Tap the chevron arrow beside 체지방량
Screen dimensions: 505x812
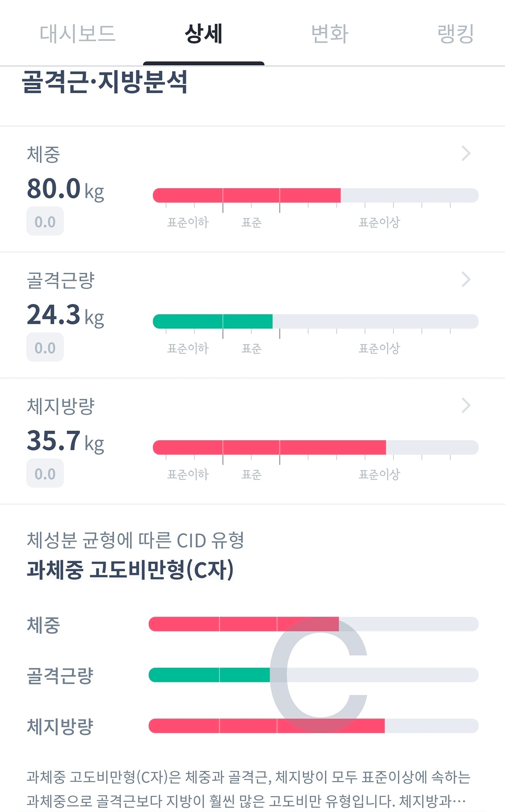(466, 405)
